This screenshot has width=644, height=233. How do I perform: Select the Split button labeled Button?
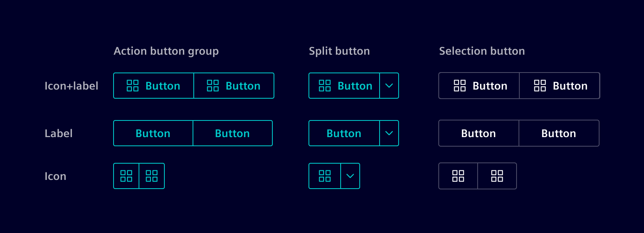point(344,133)
